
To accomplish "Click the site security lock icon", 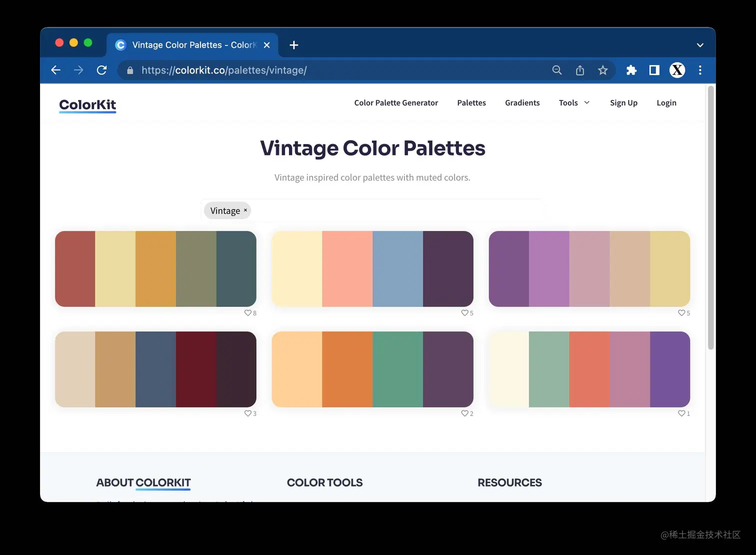I will tap(129, 70).
